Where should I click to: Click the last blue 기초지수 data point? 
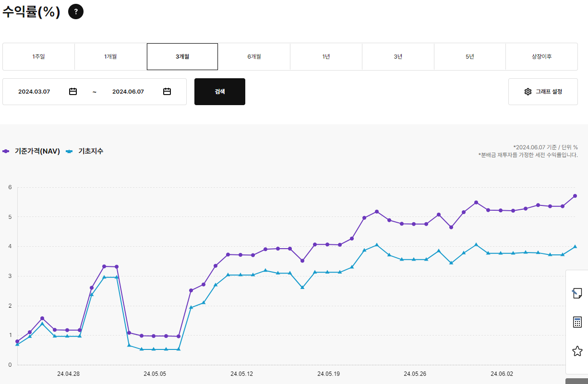pos(575,246)
